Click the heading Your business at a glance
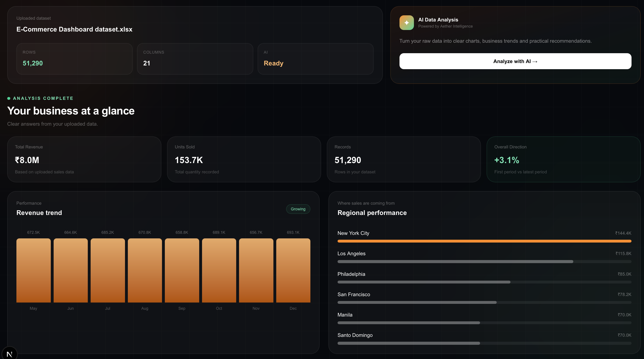Image resolution: width=644 pixels, height=359 pixels. tap(71, 111)
